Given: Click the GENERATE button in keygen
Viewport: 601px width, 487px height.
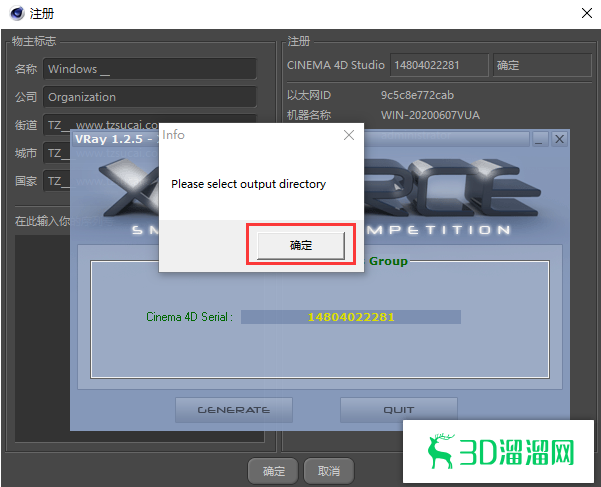Looking at the screenshot, I should click(x=234, y=410).
